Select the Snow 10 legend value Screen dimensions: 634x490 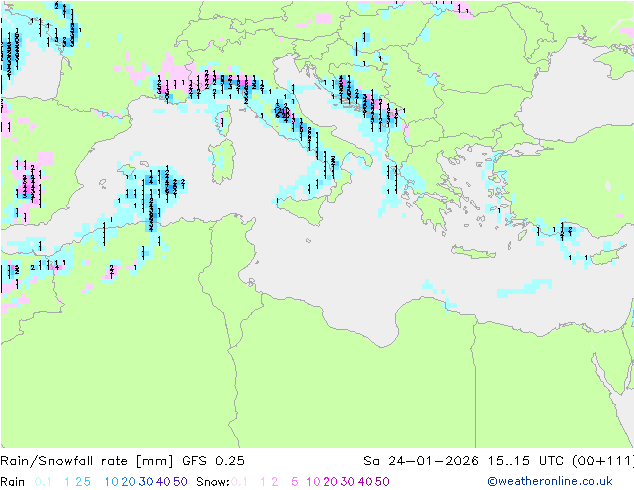point(313,482)
